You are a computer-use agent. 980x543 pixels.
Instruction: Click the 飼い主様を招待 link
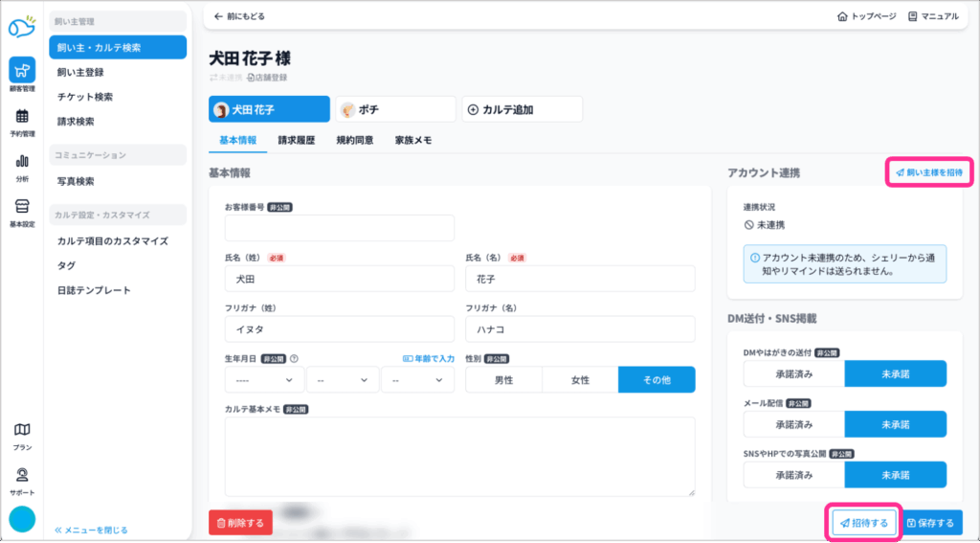pos(928,172)
